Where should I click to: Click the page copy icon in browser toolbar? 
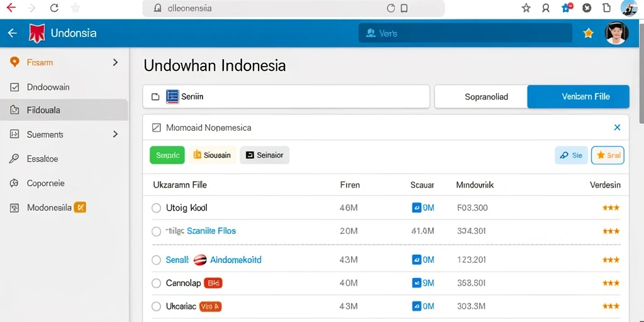point(607,8)
